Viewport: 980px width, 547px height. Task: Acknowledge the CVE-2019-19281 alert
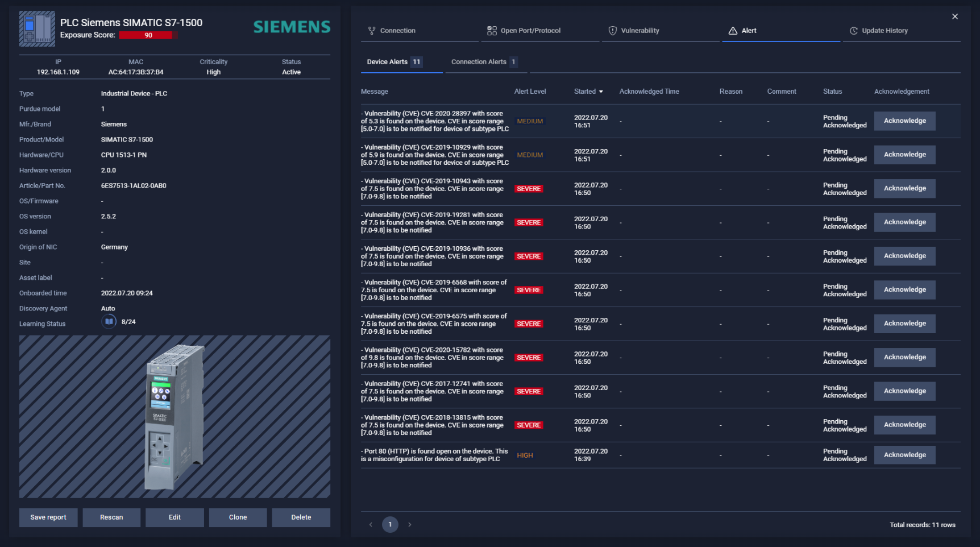pyautogui.click(x=904, y=222)
